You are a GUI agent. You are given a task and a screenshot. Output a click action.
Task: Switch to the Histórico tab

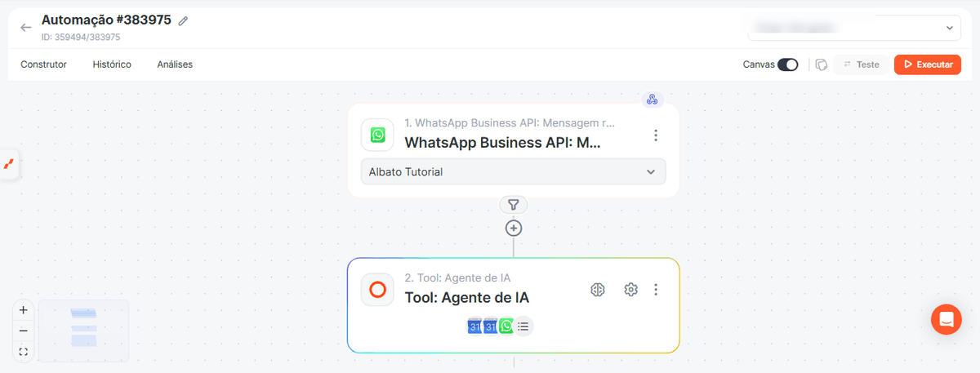tap(112, 64)
